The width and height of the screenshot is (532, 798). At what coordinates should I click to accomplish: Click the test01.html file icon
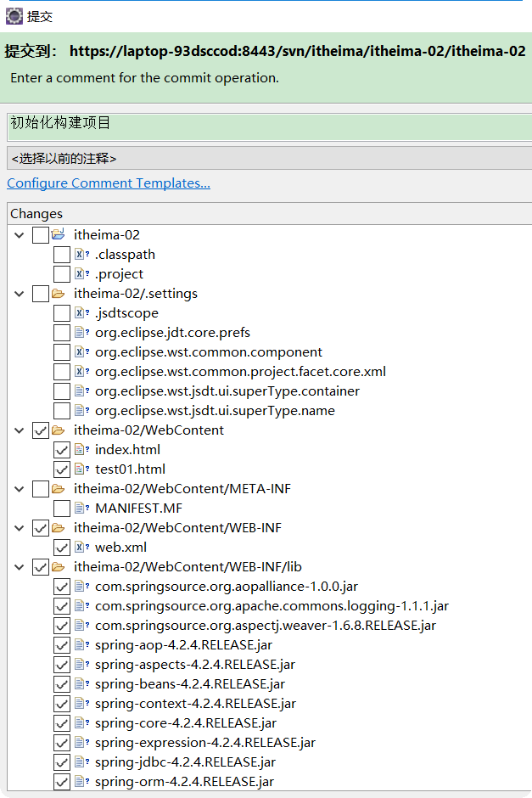pos(81,469)
